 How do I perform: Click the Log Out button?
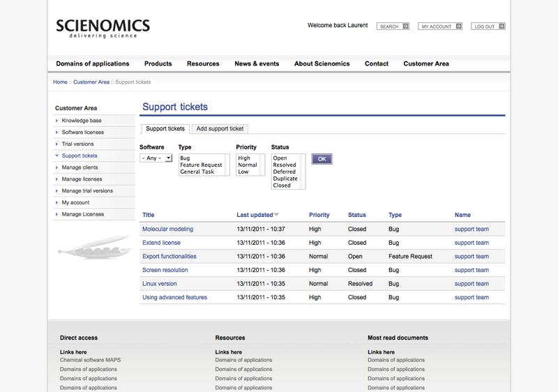(x=488, y=27)
